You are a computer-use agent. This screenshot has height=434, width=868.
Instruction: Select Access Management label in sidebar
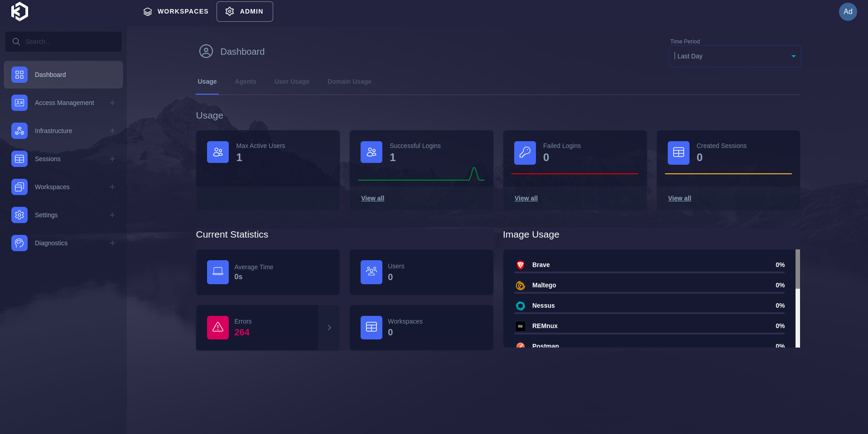64,103
